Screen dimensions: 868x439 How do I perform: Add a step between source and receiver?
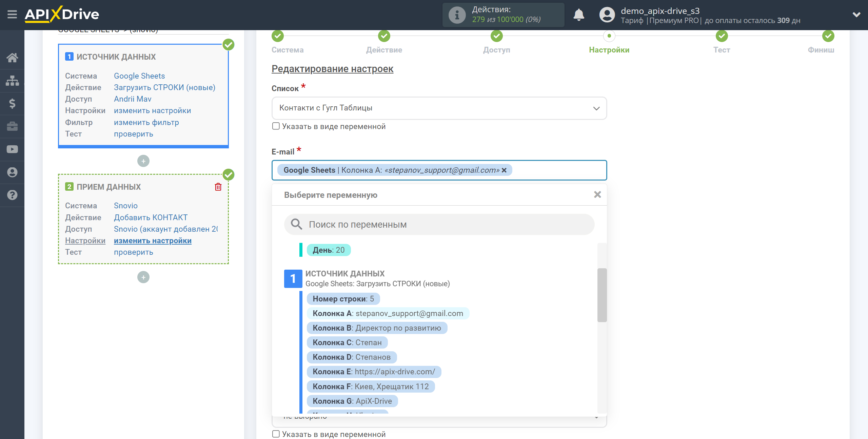tap(143, 161)
